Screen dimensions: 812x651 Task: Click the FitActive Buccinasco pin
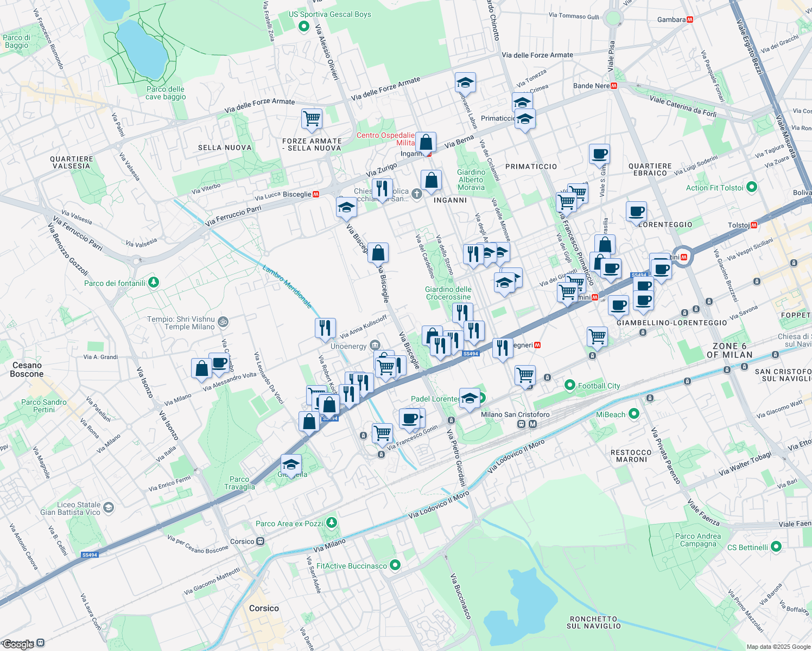tap(394, 565)
